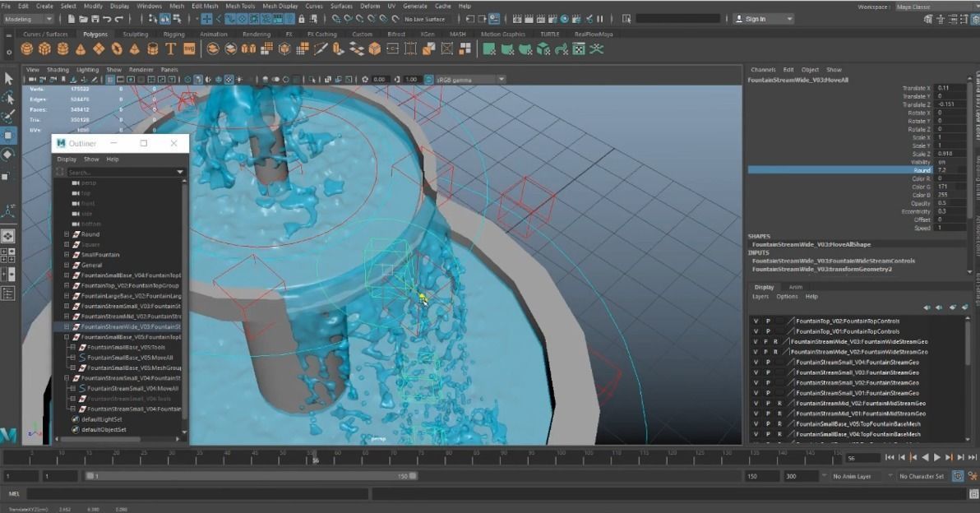Create a polygon cylinder from the shelf

(62, 49)
